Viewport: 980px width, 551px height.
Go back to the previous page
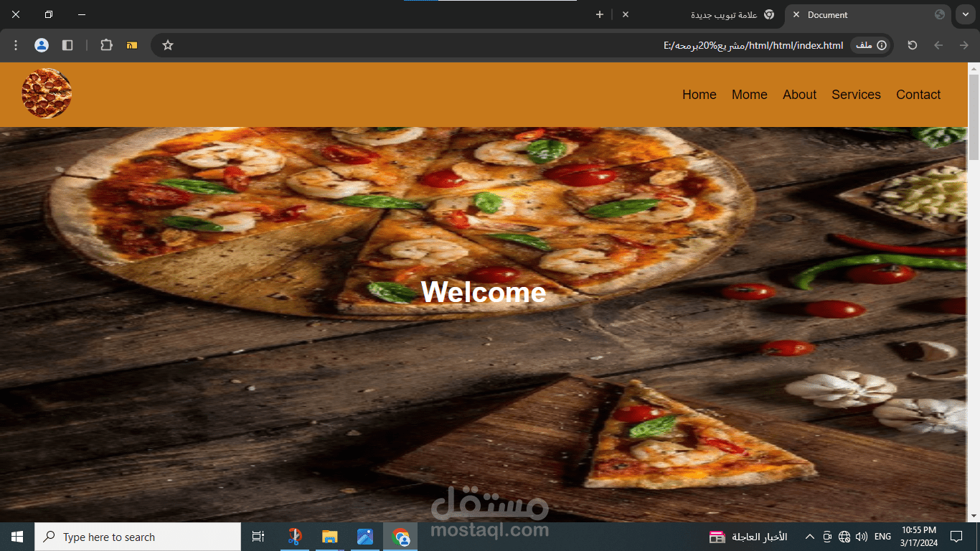click(938, 45)
